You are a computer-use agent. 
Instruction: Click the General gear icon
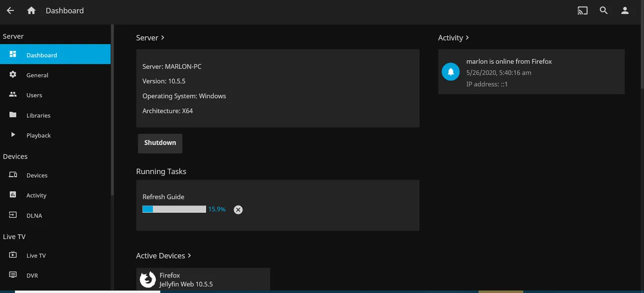tap(13, 75)
